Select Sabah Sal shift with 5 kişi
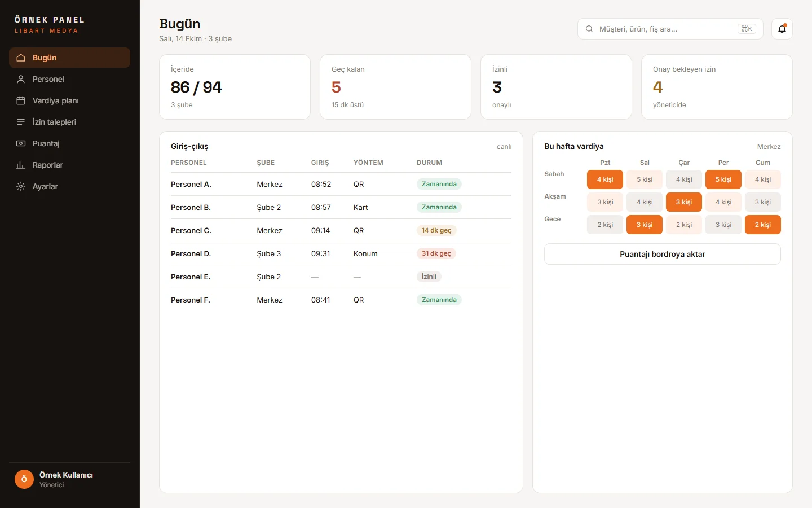Screen dimensions: 812x508 click(645, 179)
